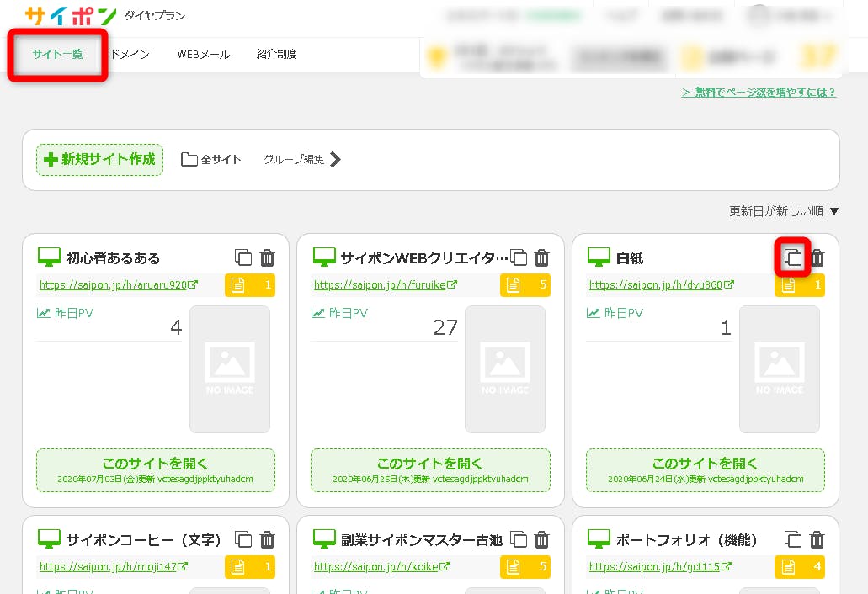Viewport: 868px width, 594px height.
Task: Click page count badge on サイポンWEBクリエイター card
Action: click(x=525, y=285)
